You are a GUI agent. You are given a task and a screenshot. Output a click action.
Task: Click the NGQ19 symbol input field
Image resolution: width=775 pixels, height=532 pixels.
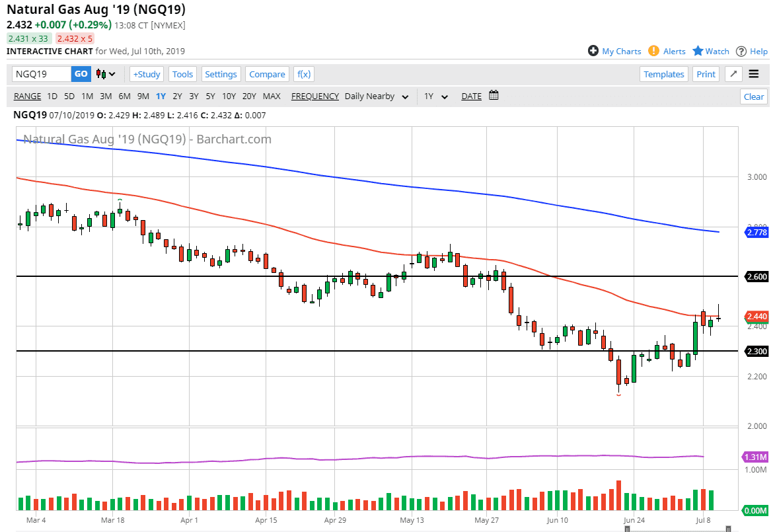click(x=41, y=74)
